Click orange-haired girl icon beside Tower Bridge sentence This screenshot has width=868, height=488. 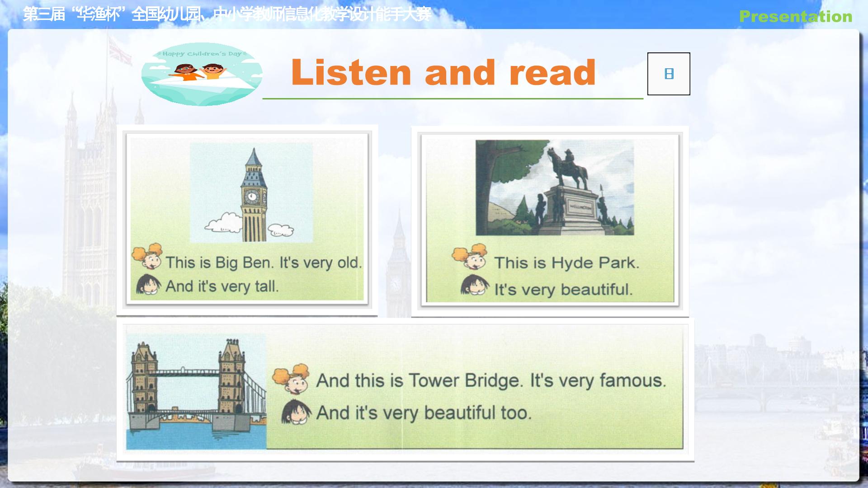(x=291, y=379)
